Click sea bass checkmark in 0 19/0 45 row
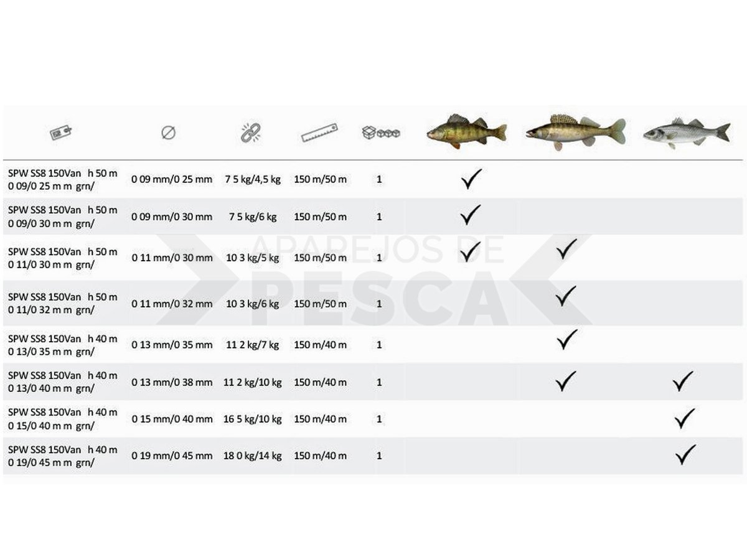Viewport: 747px width, 560px height. point(685,455)
